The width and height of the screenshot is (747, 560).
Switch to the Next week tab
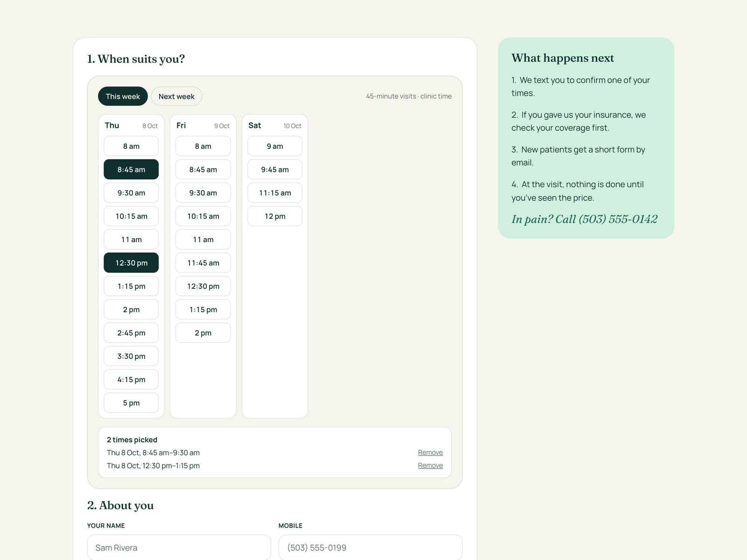pyautogui.click(x=176, y=96)
